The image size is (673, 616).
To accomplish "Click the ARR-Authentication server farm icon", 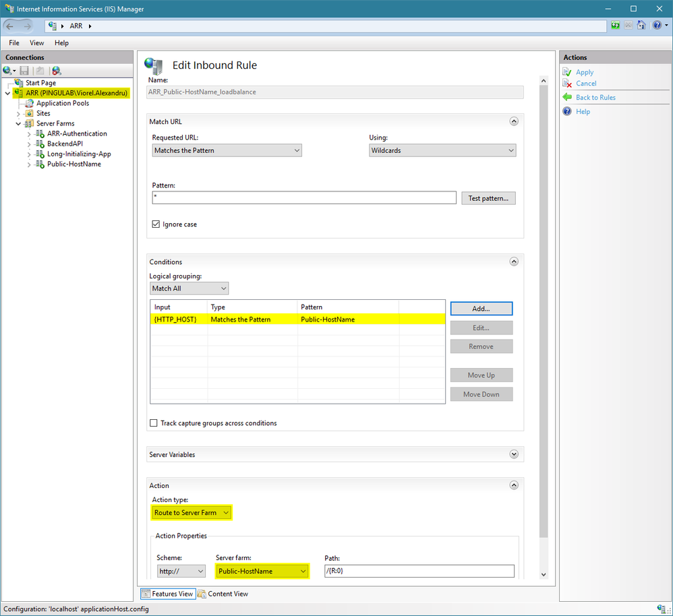I will point(40,134).
